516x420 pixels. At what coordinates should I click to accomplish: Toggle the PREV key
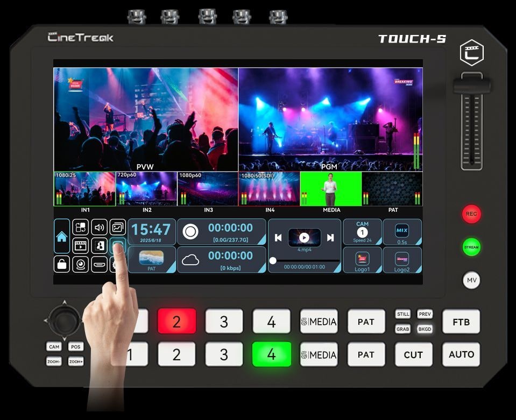[x=425, y=314]
